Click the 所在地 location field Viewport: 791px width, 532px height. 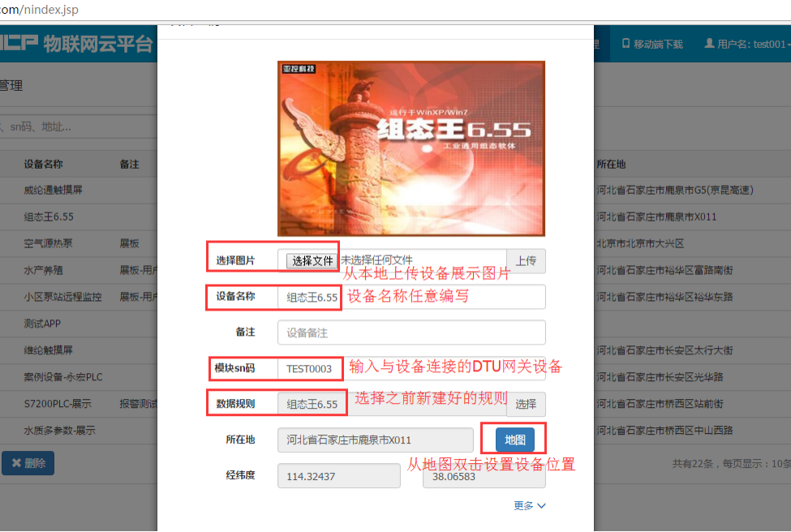(376, 440)
